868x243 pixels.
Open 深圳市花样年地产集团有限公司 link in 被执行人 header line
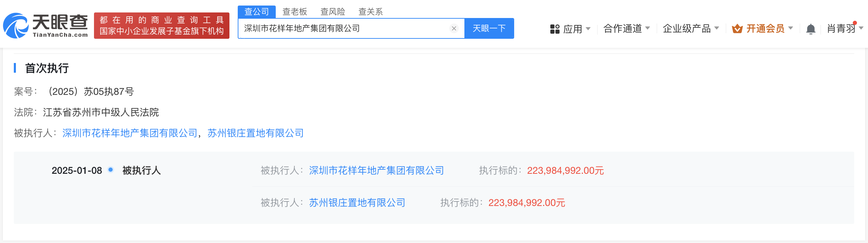130,133
